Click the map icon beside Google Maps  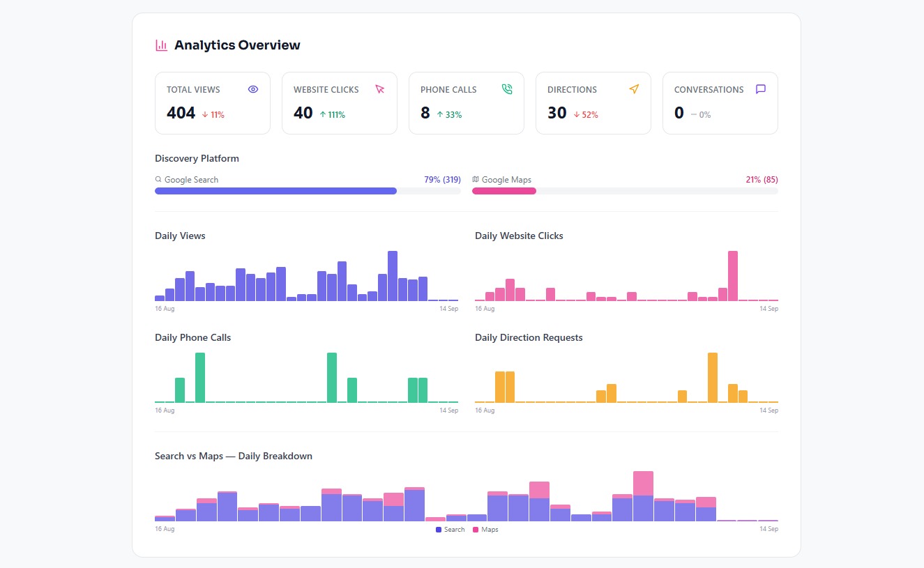pos(476,179)
